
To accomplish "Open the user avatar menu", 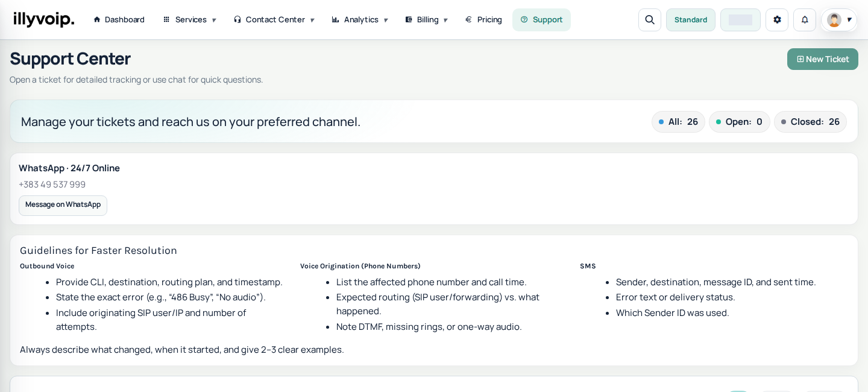I will [839, 20].
